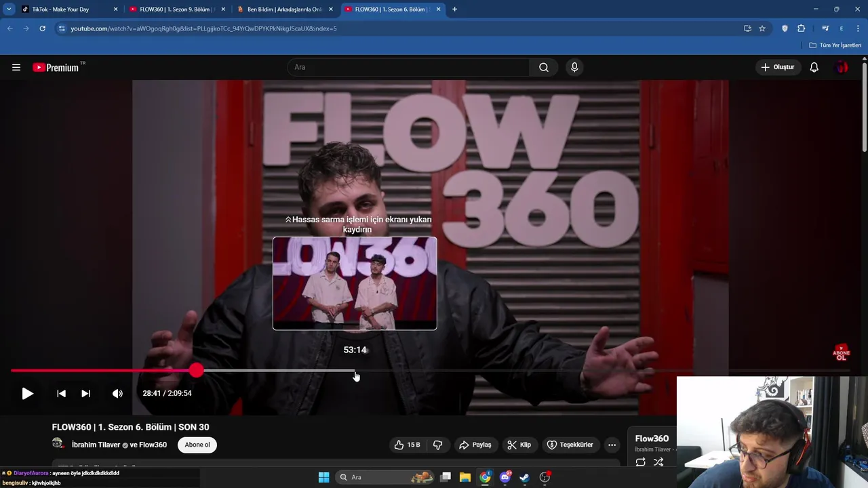This screenshot has width=868, height=488.
Task: Switch to Ben Bildim tab
Action: (x=284, y=9)
